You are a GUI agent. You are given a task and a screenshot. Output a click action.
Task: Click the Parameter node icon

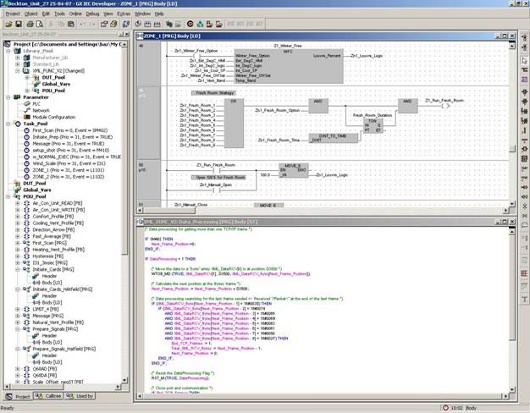pos(17,97)
